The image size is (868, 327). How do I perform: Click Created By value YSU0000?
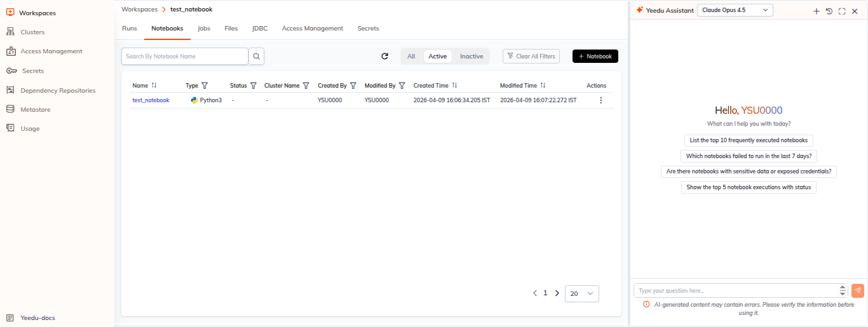click(x=330, y=100)
